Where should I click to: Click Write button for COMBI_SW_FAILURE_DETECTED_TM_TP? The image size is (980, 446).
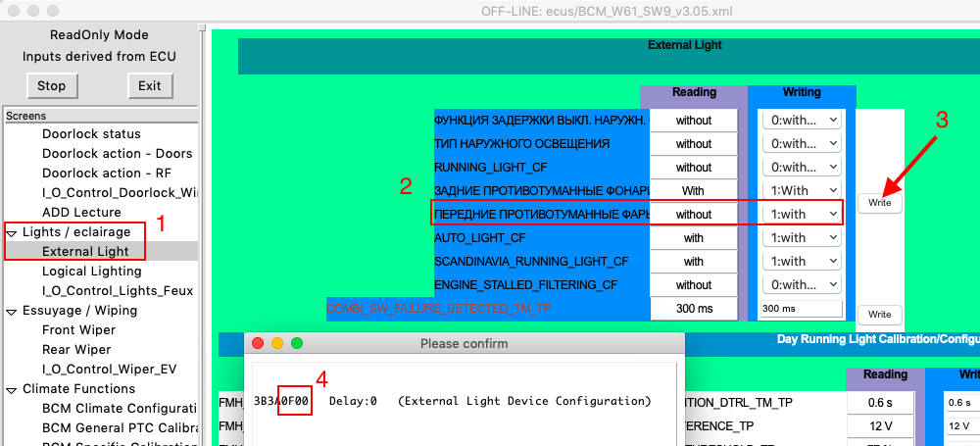point(879,314)
